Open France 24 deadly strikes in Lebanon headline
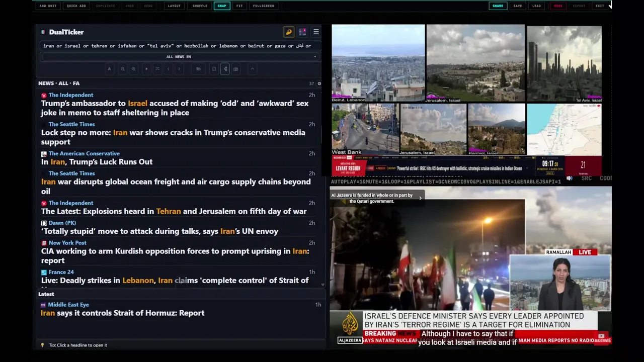This screenshot has height=362, width=644. 175,281
